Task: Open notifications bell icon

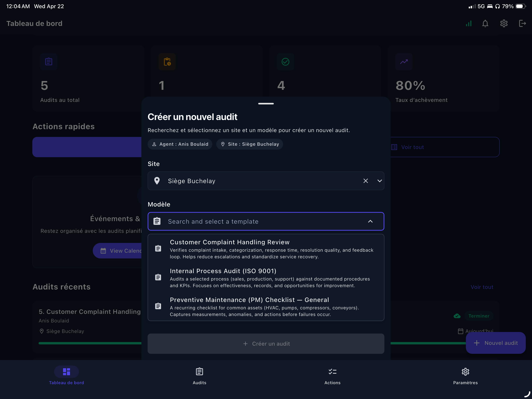Action: [x=485, y=23]
